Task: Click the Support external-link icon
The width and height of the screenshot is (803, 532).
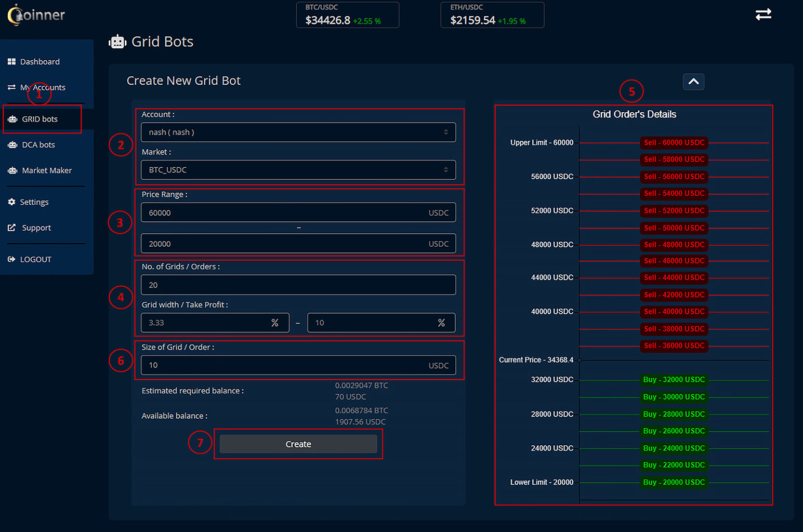Action: pos(11,228)
